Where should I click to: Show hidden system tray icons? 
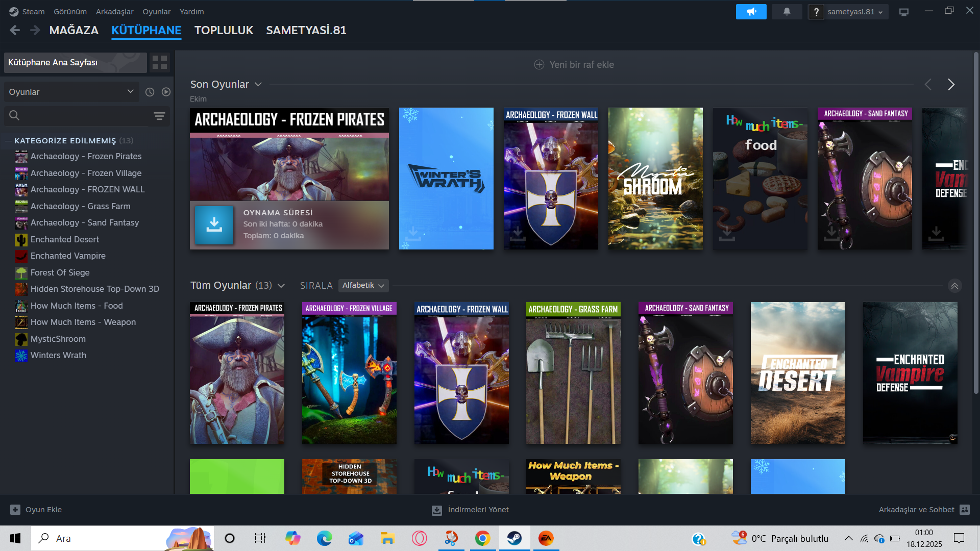848,538
